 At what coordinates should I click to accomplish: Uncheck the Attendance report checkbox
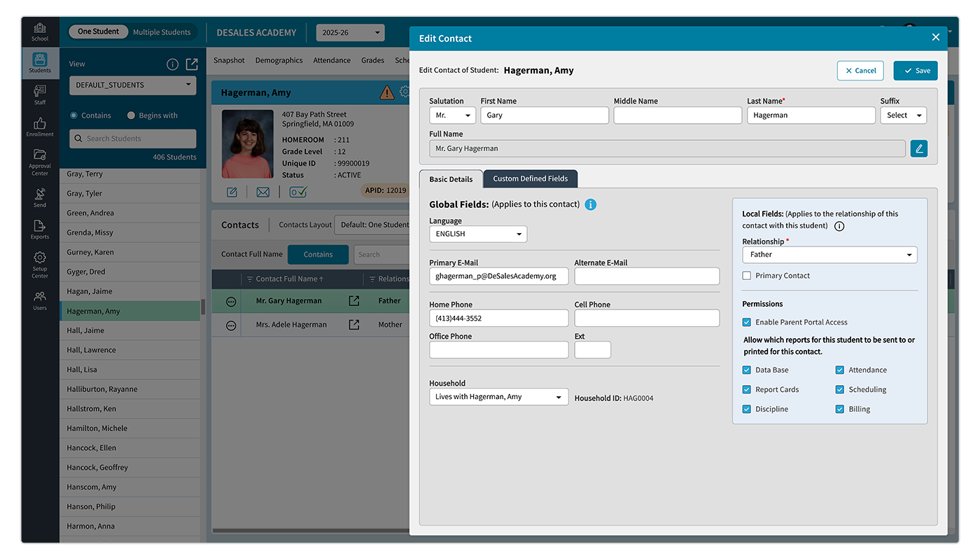840,370
